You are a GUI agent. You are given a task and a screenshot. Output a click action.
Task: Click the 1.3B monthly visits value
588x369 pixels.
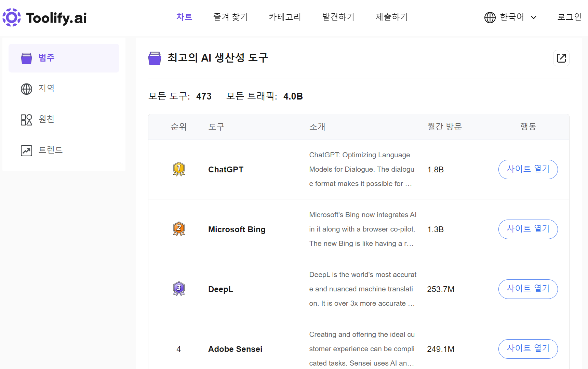tap(436, 229)
